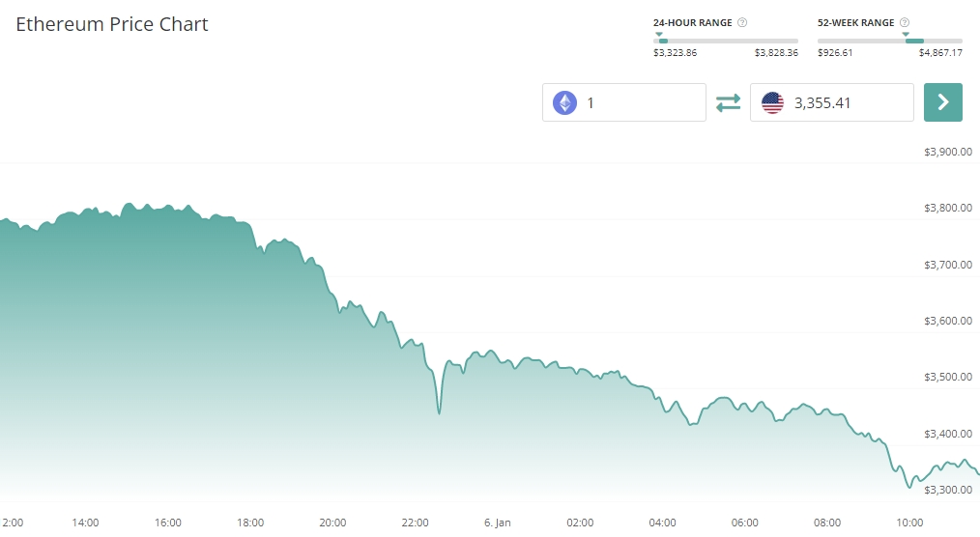
Task: Click the 6. Jan date axis label
Action: (497, 523)
